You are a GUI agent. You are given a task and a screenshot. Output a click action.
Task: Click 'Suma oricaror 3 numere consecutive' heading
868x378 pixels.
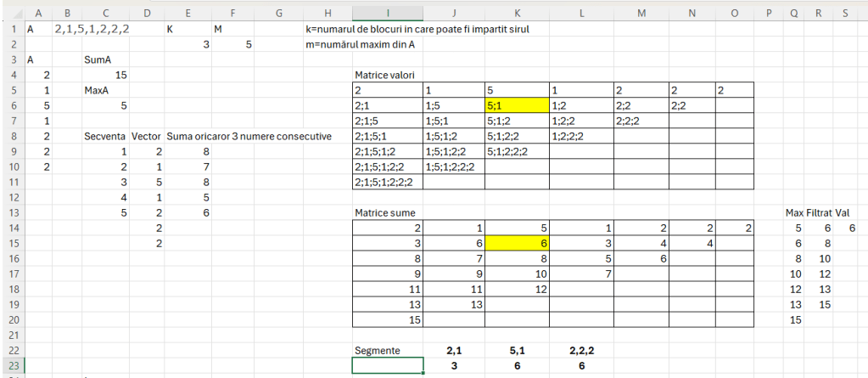click(248, 136)
